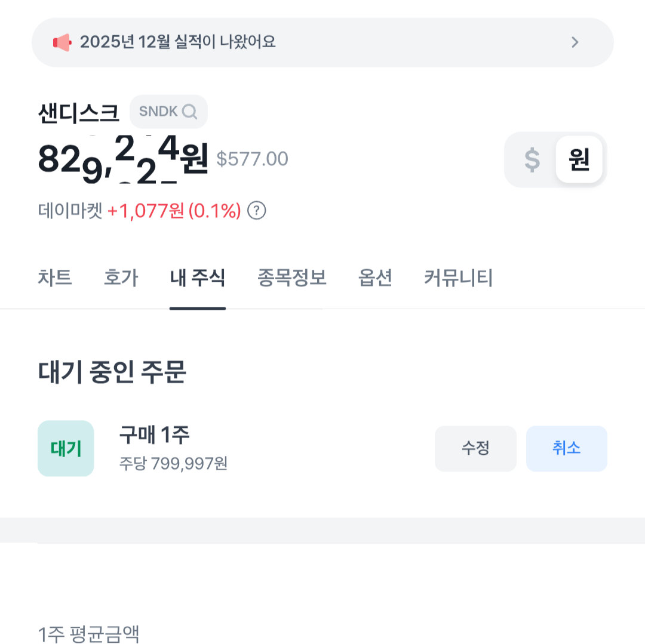Expand the earnings notice chevron arrow

pos(575,42)
